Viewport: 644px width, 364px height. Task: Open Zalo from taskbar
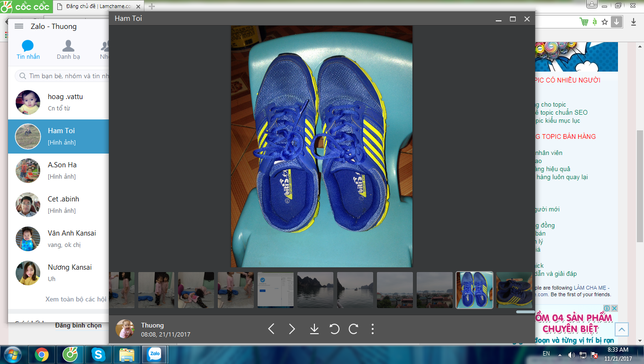click(x=155, y=355)
